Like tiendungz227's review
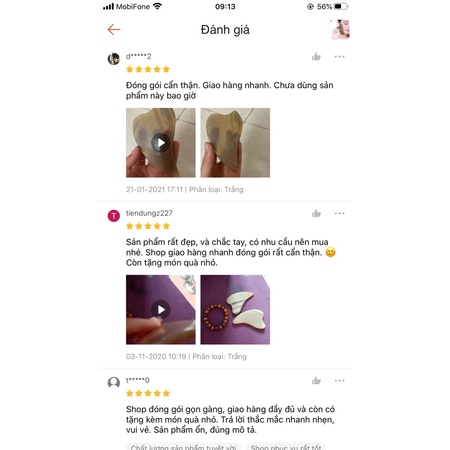The height and width of the screenshot is (450, 450). [x=316, y=213]
